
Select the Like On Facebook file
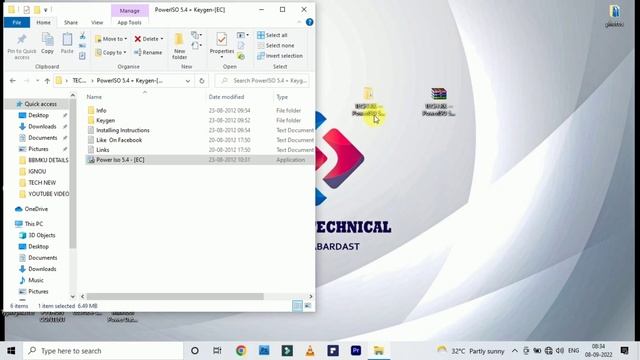pos(119,140)
